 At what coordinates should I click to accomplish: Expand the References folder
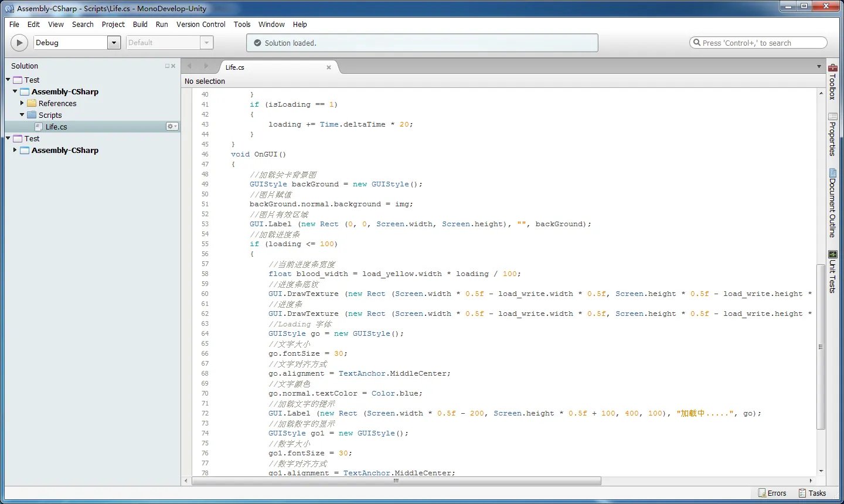(22, 103)
